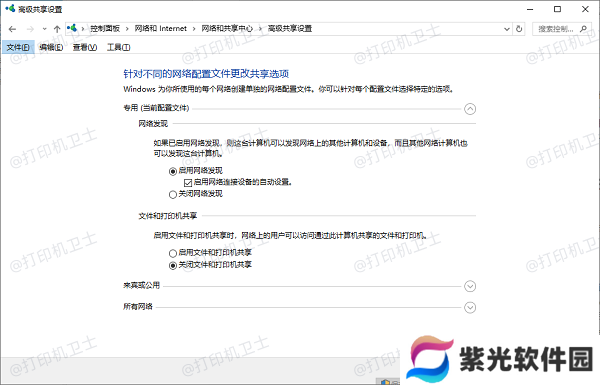This screenshot has height=385, width=600.
Task: Navigate to 网络和共享中心 breadcrumb
Action: [227, 28]
